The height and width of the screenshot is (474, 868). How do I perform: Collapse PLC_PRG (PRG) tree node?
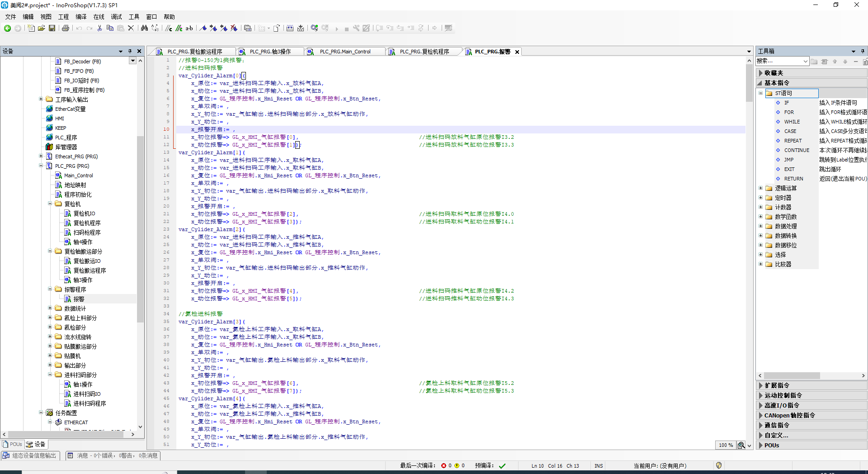[41, 166]
